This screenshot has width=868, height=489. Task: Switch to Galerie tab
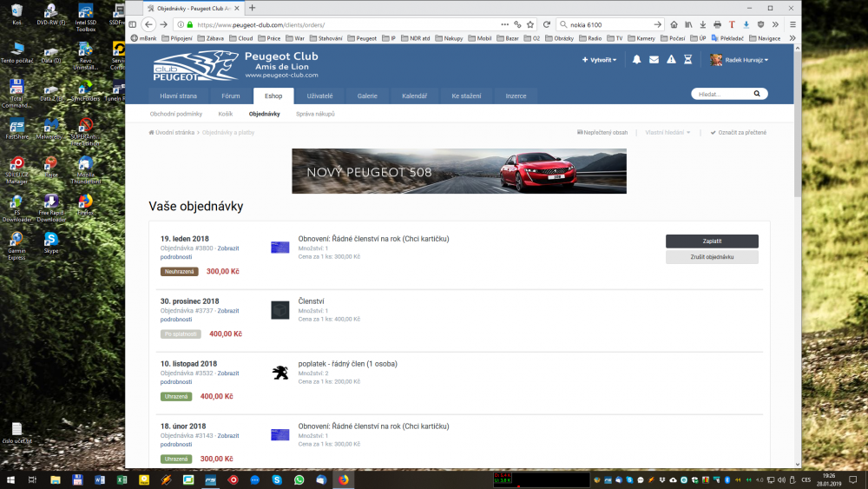(x=367, y=96)
